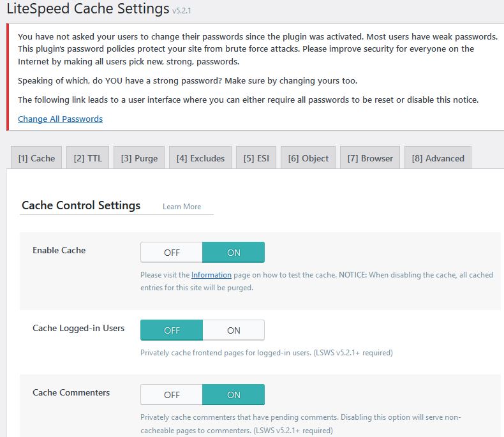504x437 pixels.
Task: Turn Cache Commenters OFF
Action: click(172, 395)
